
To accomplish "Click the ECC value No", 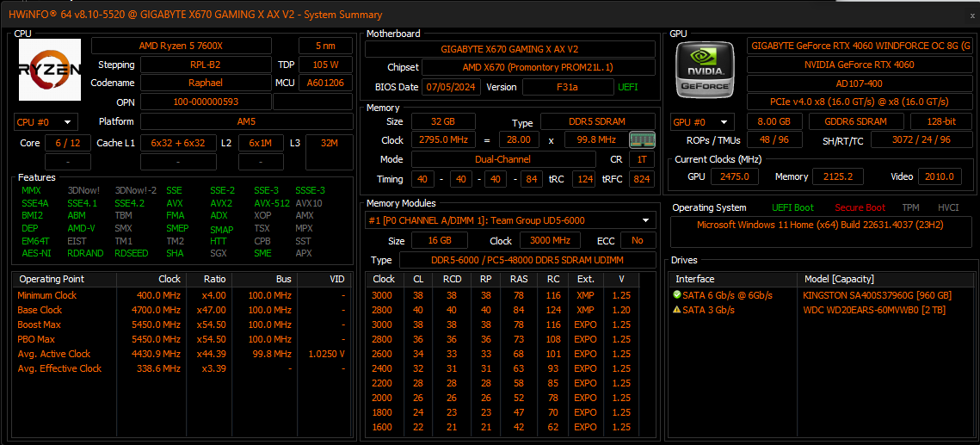I will point(638,240).
